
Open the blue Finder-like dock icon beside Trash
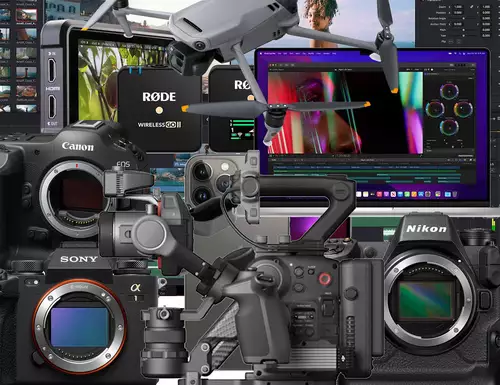(448, 194)
